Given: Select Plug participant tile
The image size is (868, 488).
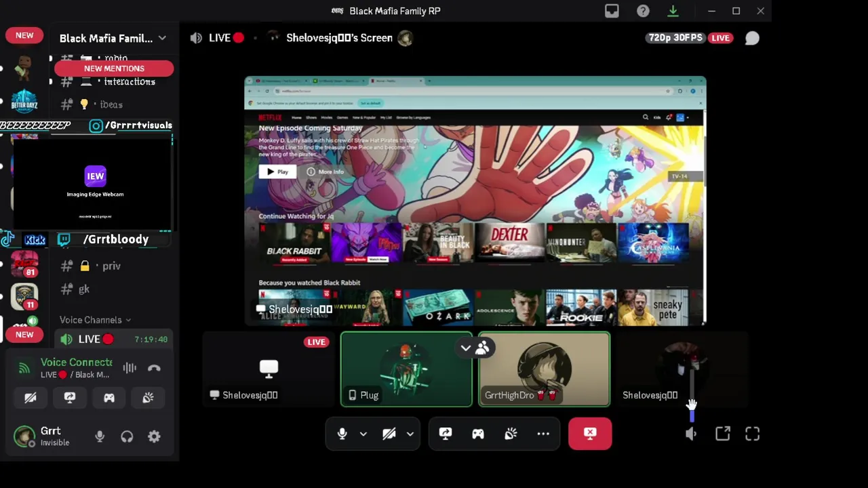Looking at the screenshot, I should tap(406, 369).
